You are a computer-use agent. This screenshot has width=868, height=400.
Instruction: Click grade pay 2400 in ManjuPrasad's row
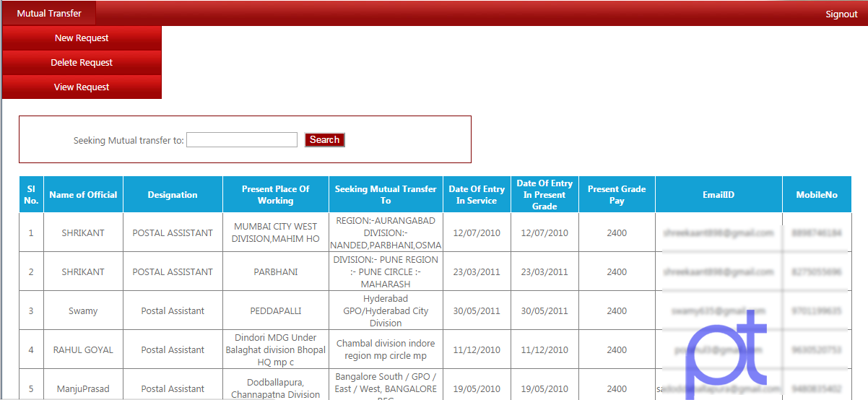click(617, 389)
